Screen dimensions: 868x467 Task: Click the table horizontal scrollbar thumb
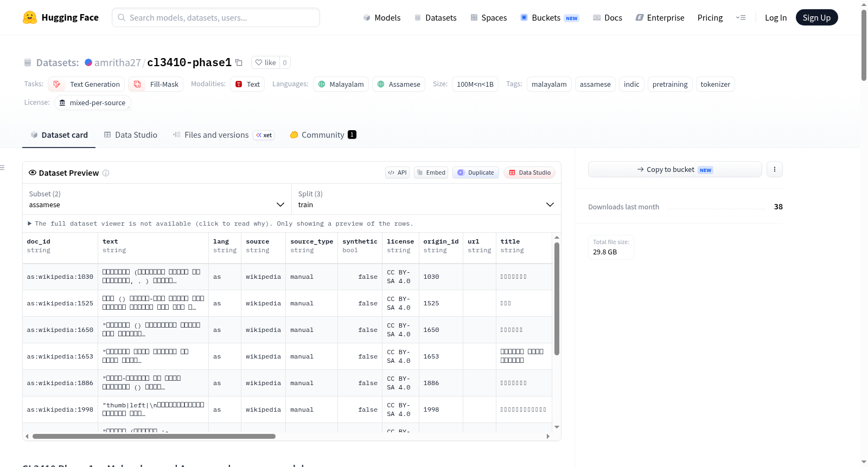154,436
